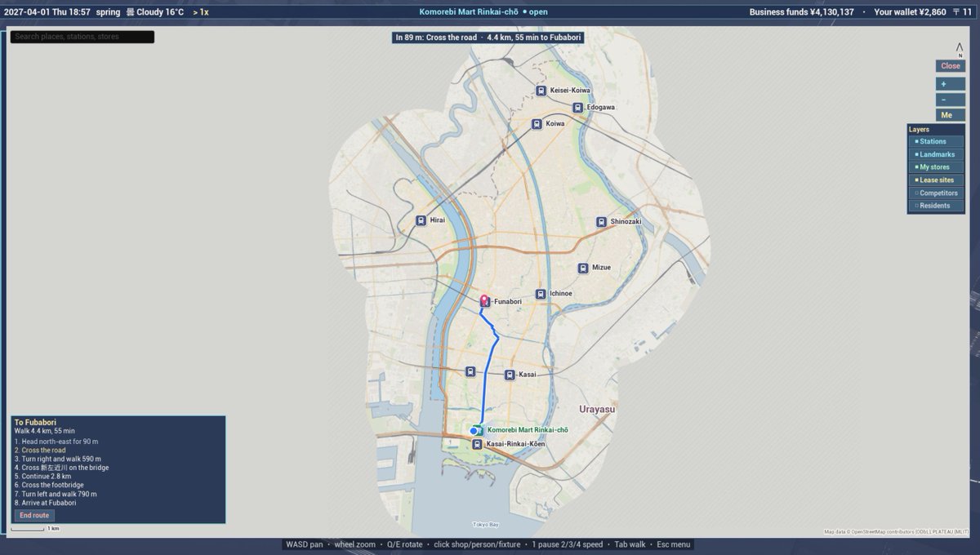Click step 'Arrive at Fubabori'
This screenshot has width=980, height=555.
46,503
